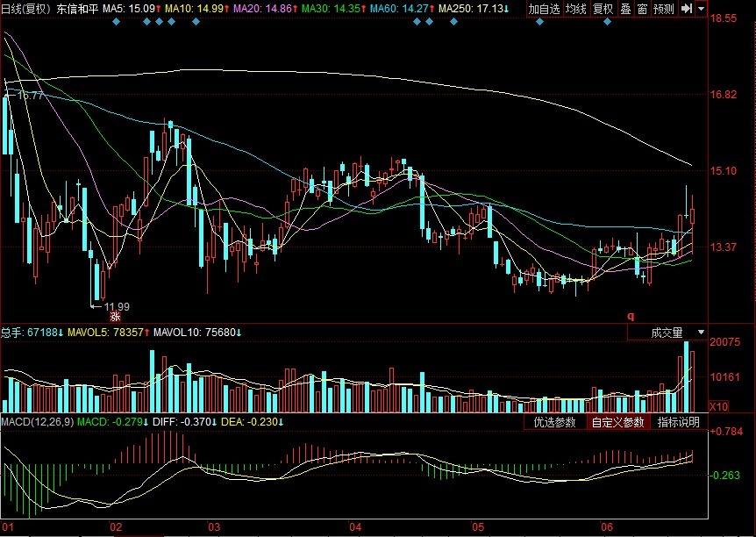756x537 pixels.
Task: Click the 日线(复权) period label
Action: point(27,9)
